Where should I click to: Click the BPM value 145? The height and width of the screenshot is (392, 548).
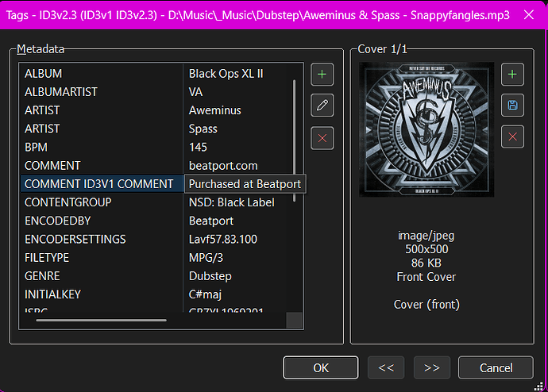point(198,148)
